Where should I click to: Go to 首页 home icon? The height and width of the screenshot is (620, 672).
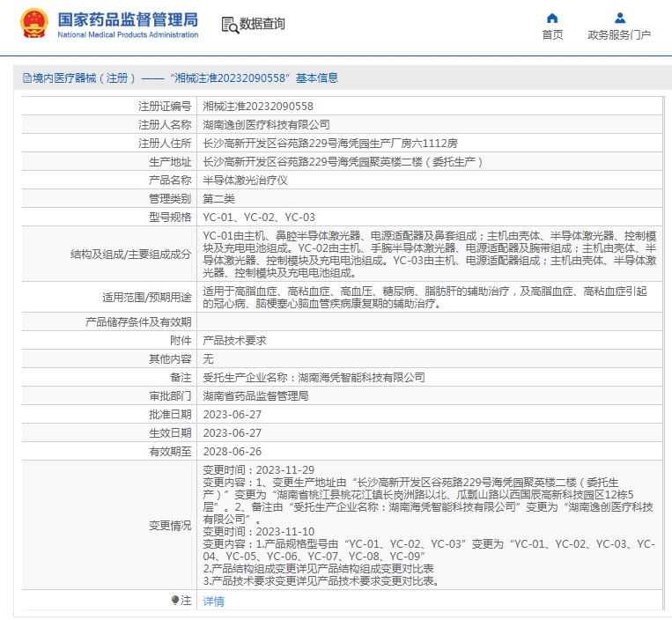pyautogui.click(x=552, y=18)
